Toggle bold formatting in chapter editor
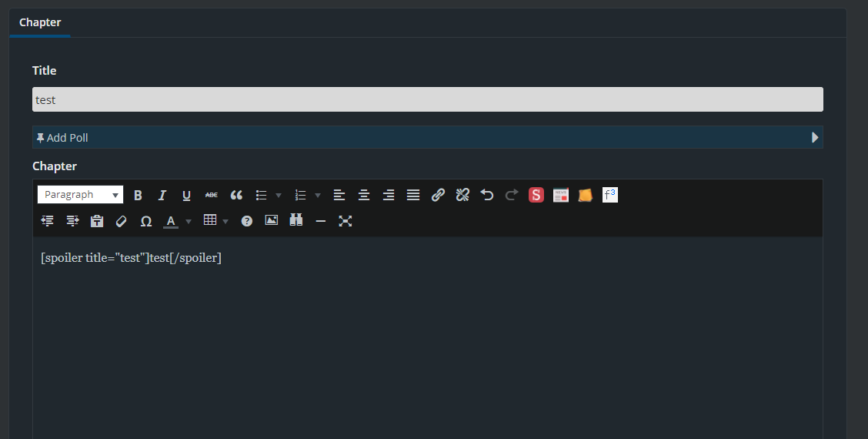Screen dimensions: 868x439 coord(138,196)
